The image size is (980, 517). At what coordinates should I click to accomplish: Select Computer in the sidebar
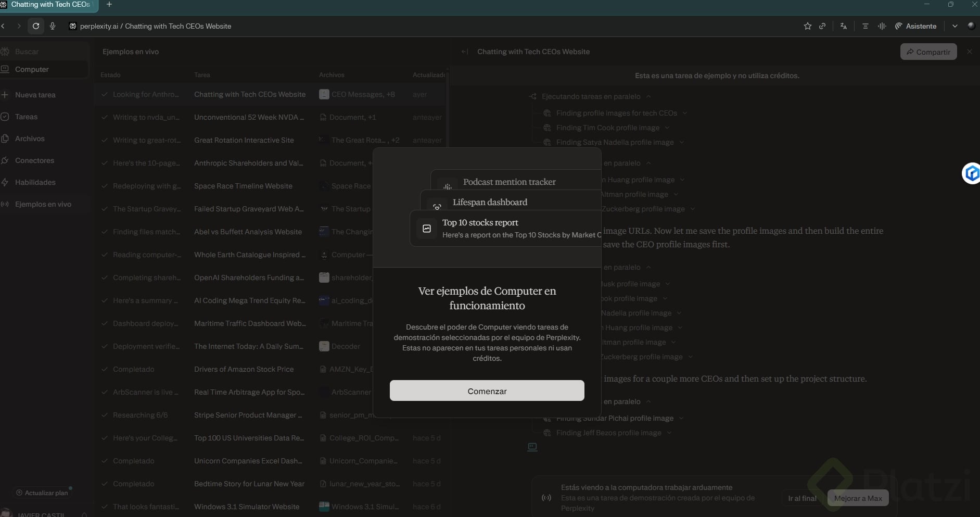pos(44,69)
